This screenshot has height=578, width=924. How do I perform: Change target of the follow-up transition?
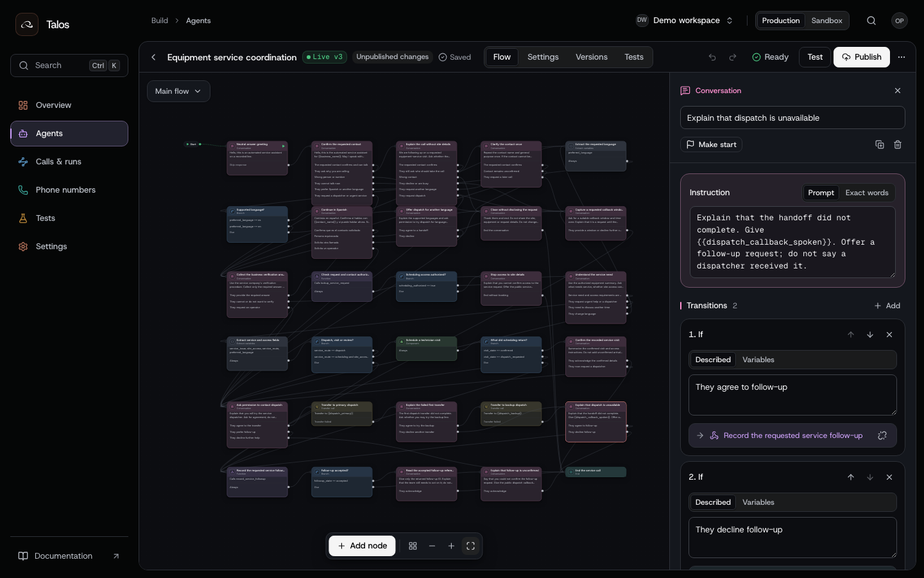point(882,435)
